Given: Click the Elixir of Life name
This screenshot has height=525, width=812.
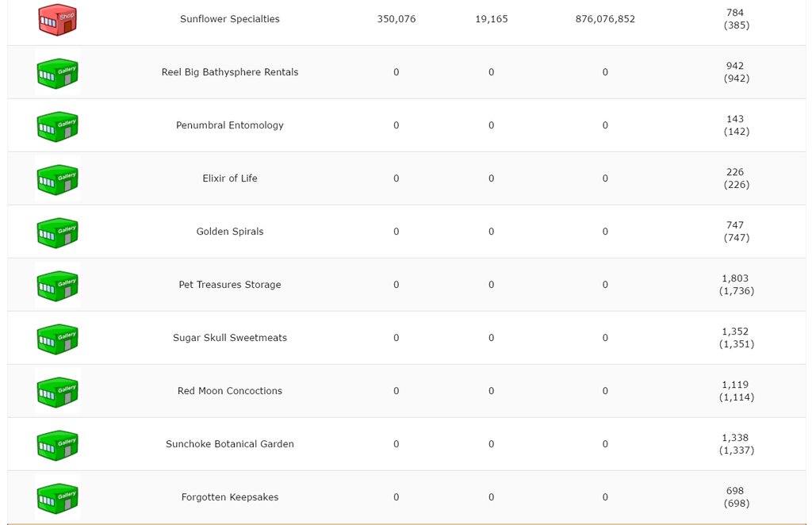Looking at the screenshot, I should click(230, 178).
